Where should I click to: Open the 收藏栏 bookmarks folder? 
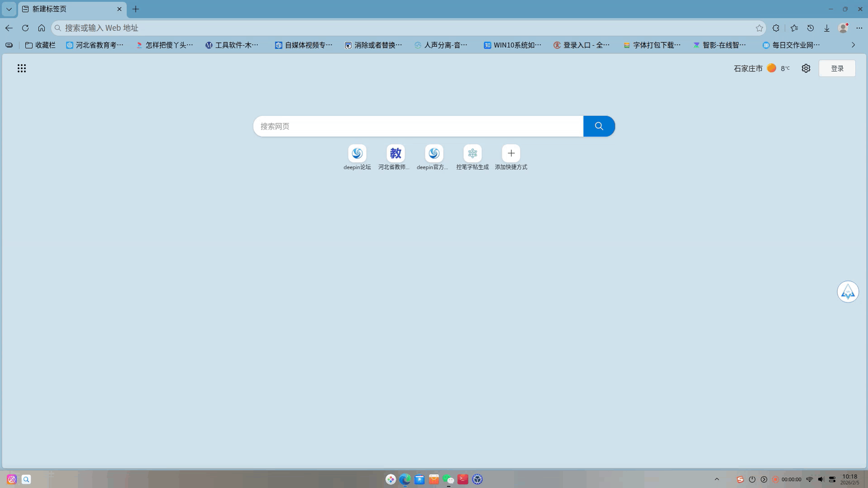(x=40, y=45)
